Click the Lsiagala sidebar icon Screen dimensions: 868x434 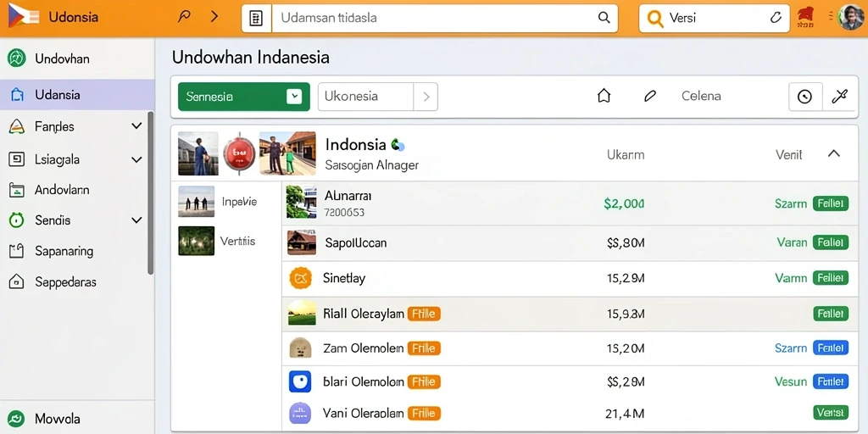[17, 159]
